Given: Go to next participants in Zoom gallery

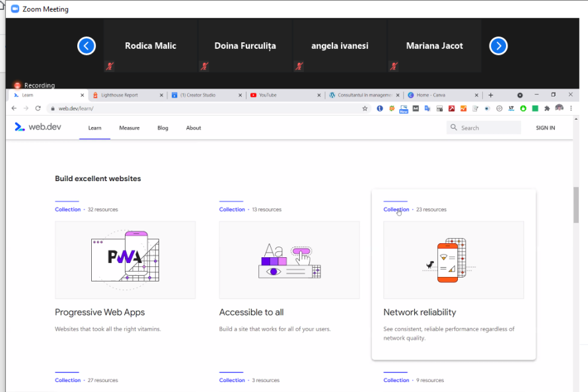Looking at the screenshot, I should (x=498, y=46).
